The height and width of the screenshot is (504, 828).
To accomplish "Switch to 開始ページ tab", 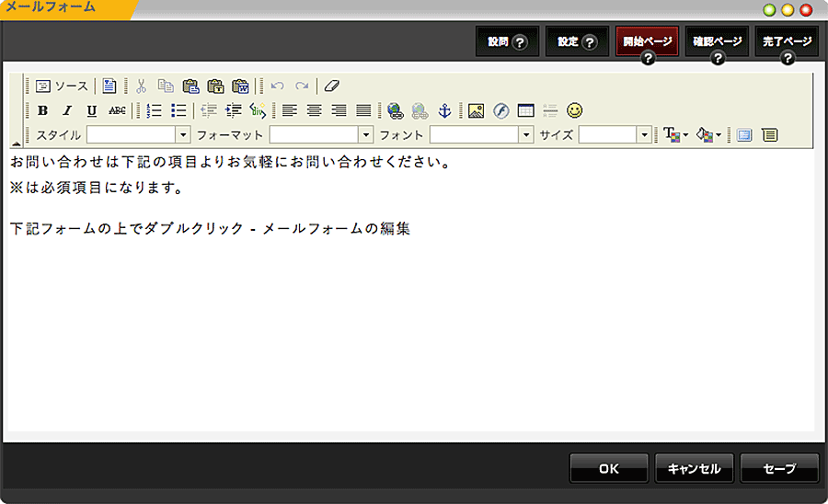I will pyautogui.click(x=648, y=41).
